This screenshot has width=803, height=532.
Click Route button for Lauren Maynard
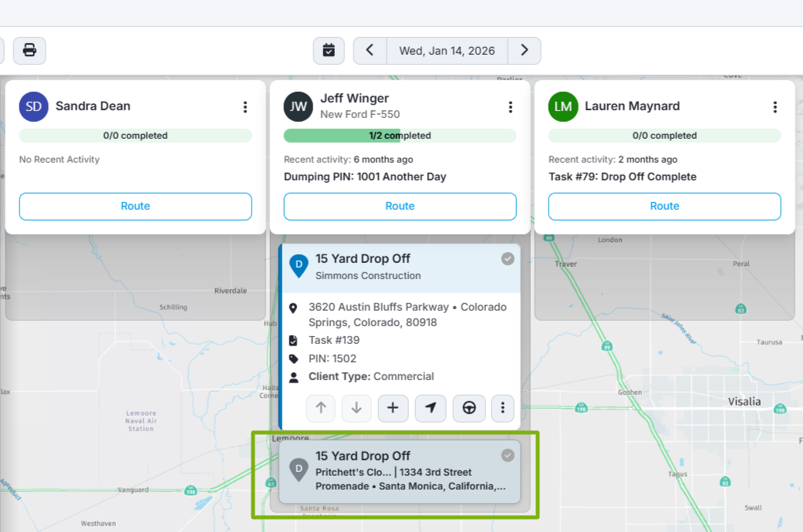(665, 207)
